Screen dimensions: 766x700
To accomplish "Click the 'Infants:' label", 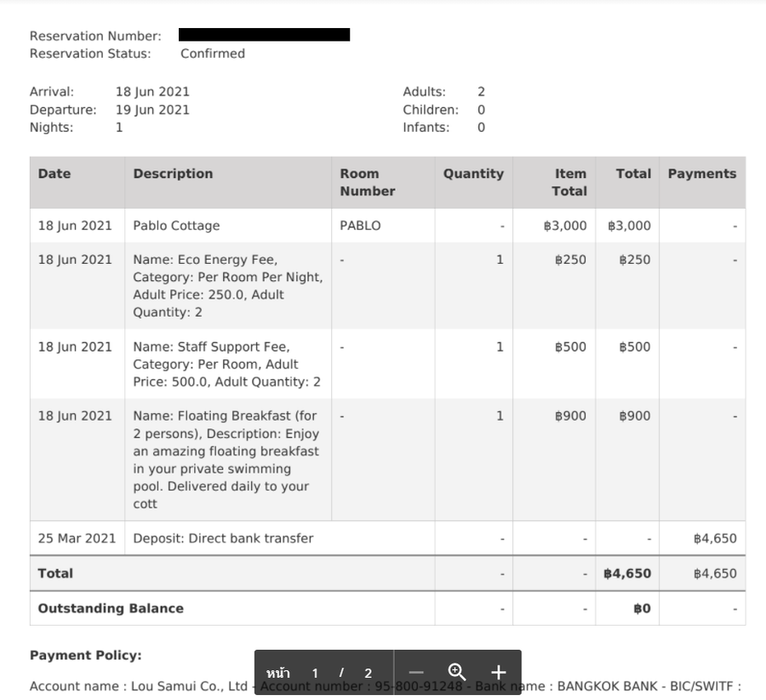I will click(426, 128).
